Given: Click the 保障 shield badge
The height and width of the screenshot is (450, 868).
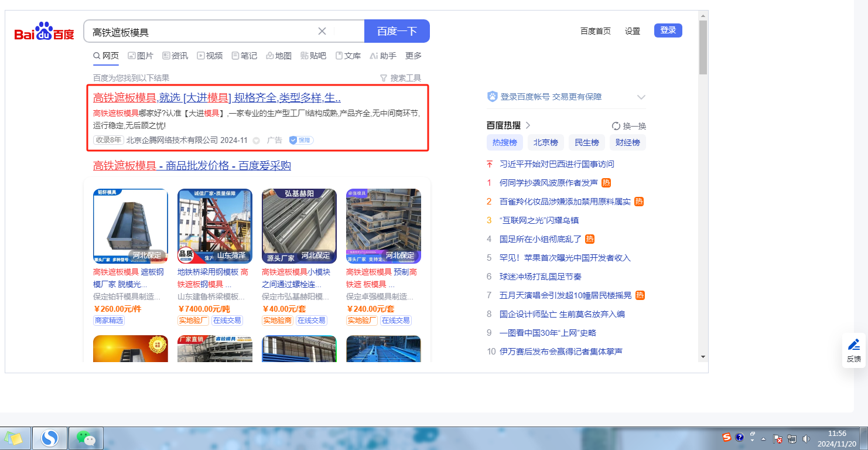Looking at the screenshot, I should coord(302,141).
